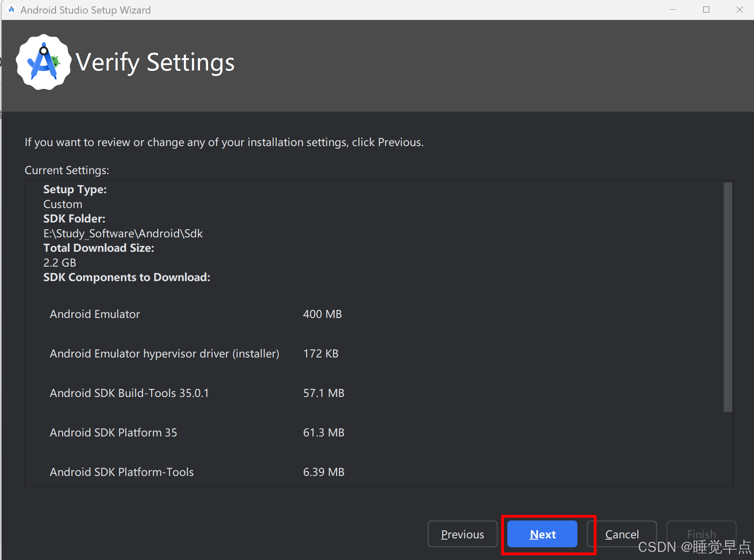Select the Android SDK Platform 35 entry
Viewport: 754px width, 560px height.
[x=113, y=432]
